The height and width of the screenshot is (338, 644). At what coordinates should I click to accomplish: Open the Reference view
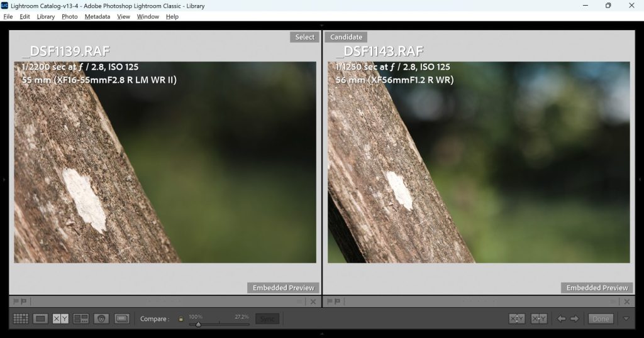[122, 319]
